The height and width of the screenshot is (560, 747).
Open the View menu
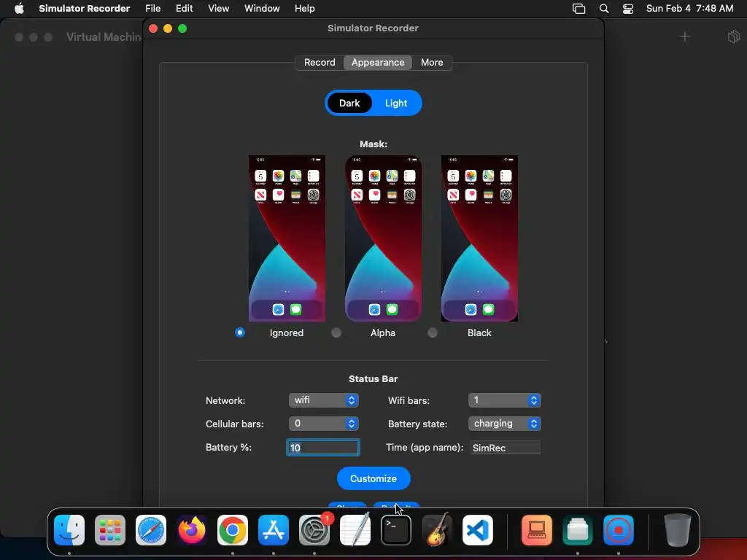pos(219,8)
